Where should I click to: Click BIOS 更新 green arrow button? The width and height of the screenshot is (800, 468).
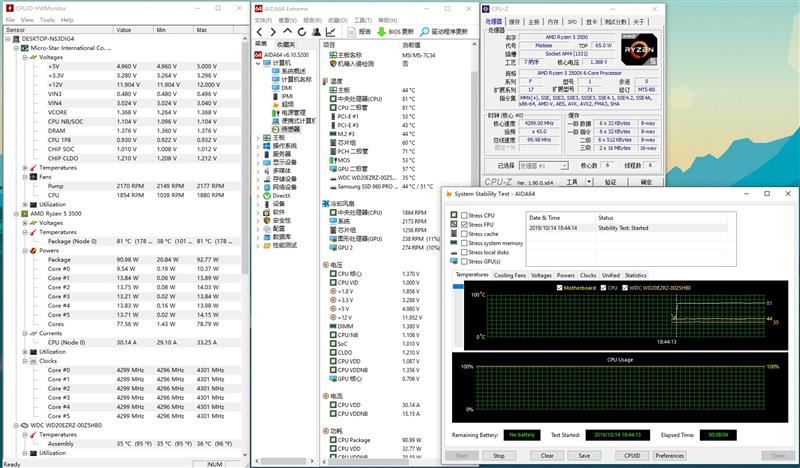tap(395, 32)
